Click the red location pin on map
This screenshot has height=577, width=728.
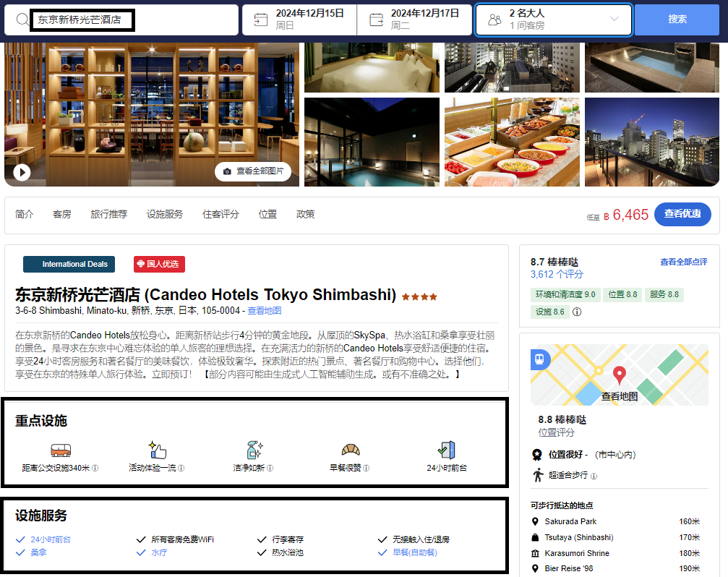[x=620, y=375]
